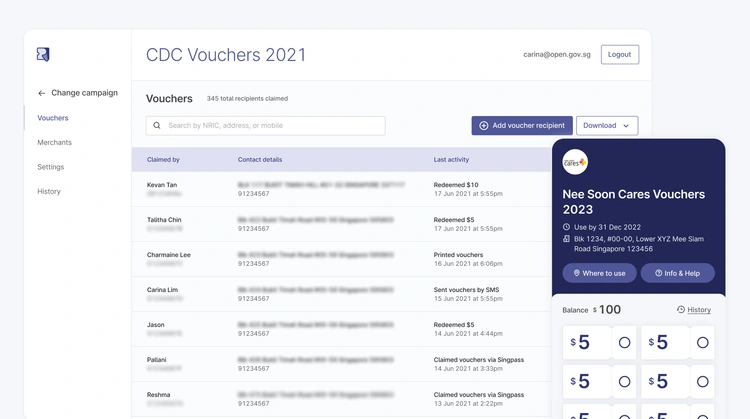Select the Pallani row name

156,359
